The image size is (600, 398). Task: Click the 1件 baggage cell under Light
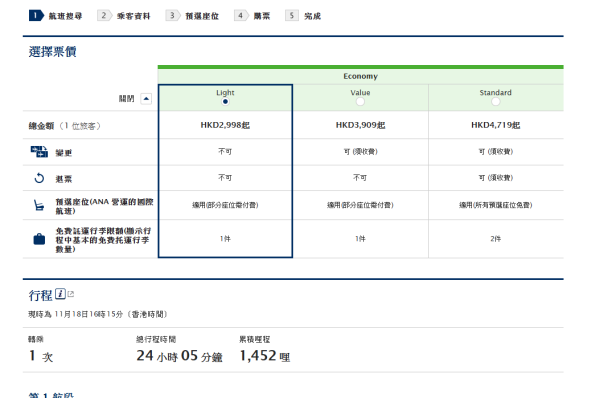225,238
